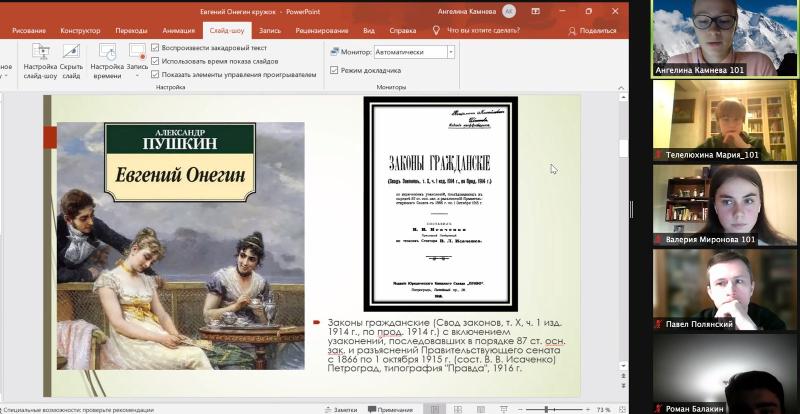Click the vertical scrollbar thumb of slide pane

pyautogui.click(x=623, y=148)
